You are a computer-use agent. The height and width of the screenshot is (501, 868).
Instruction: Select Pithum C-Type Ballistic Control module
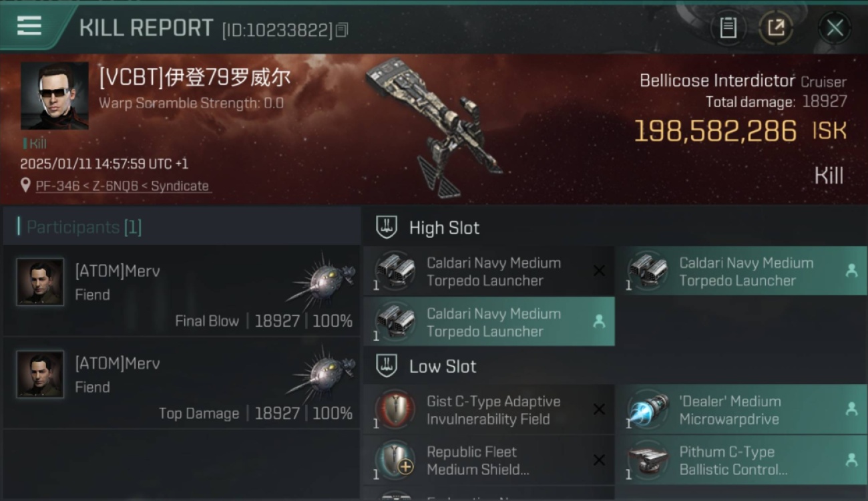(741, 460)
